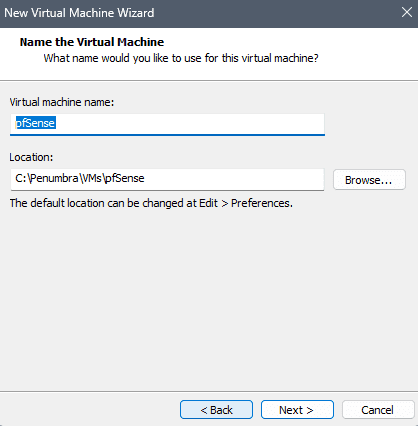This screenshot has width=418, height=426.
Task: Click the default location Preferences hint text
Action: pos(151,203)
